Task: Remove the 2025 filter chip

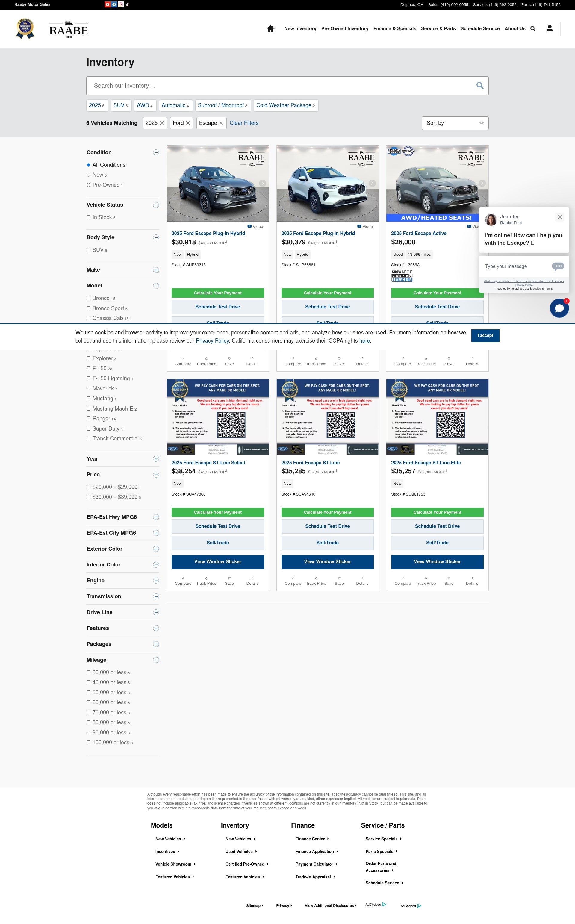Action: (x=162, y=123)
